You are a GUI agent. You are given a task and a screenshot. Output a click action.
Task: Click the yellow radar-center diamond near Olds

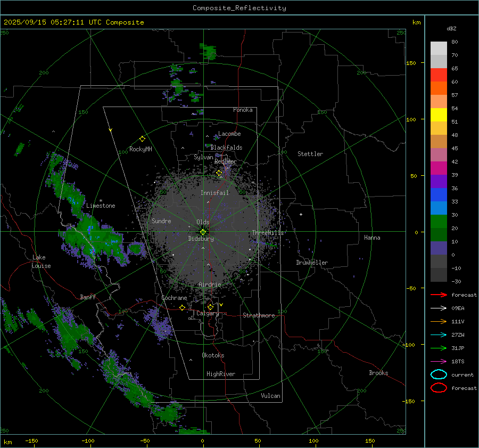tap(203, 232)
